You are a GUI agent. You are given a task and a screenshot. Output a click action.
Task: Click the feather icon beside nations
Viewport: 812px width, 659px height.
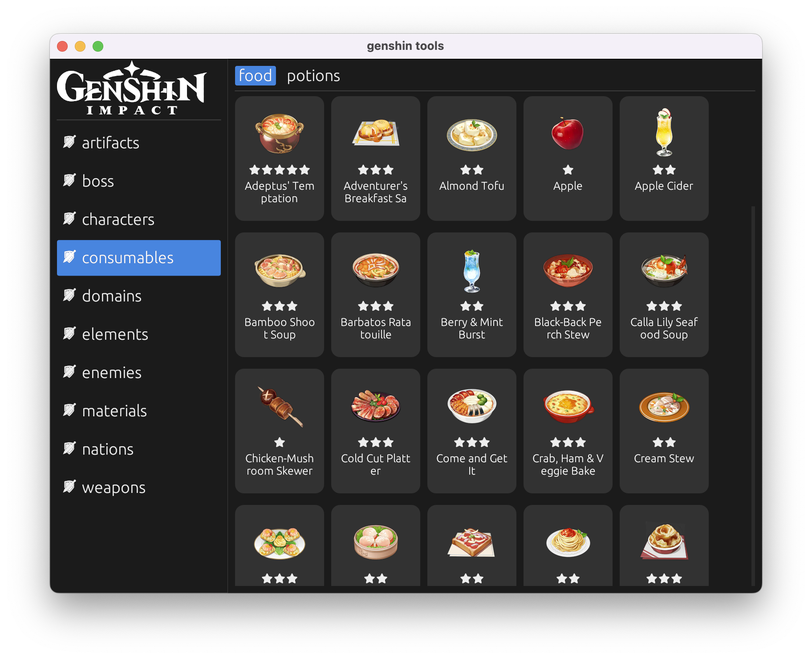pyautogui.click(x=69, y=448)
